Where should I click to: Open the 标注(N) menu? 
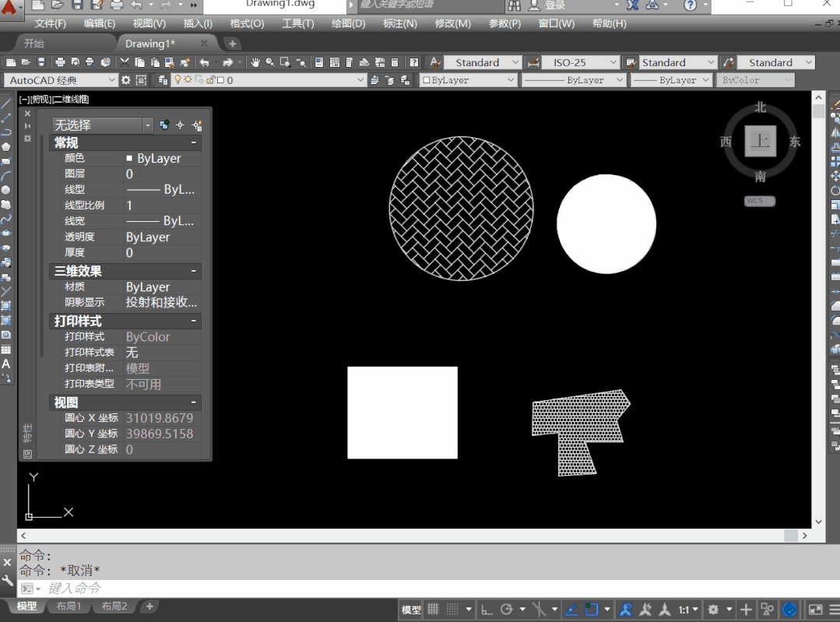click(x=400, y=23)
